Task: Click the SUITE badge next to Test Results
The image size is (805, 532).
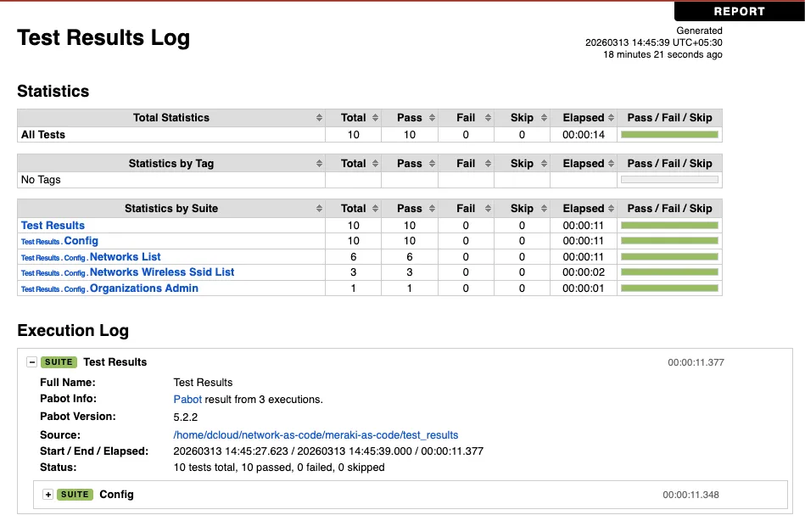Action: (59, 361)
